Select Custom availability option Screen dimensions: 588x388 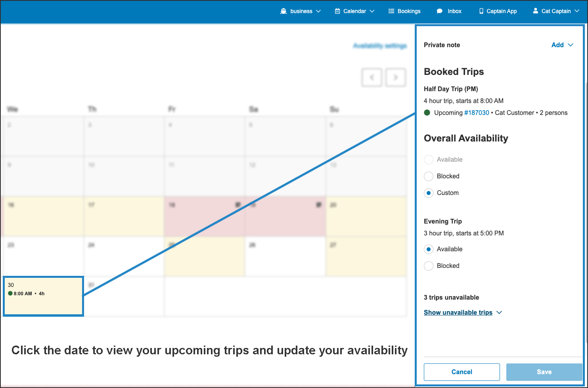click(429, 193)
